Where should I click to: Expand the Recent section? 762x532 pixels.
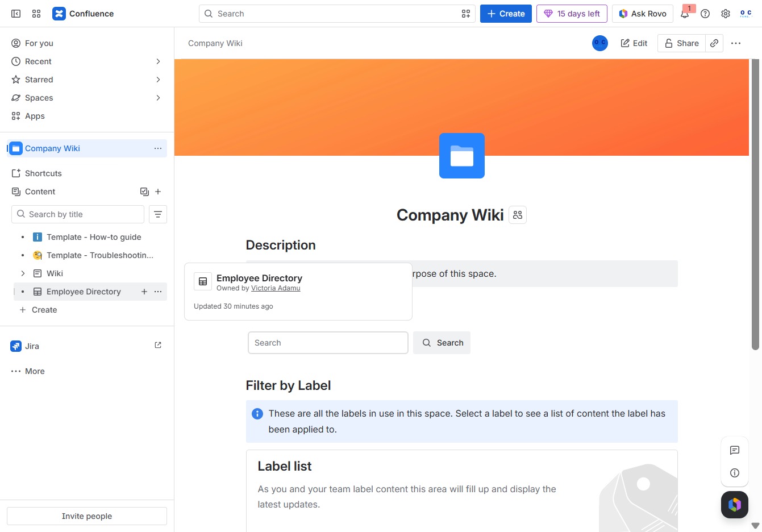158,61
